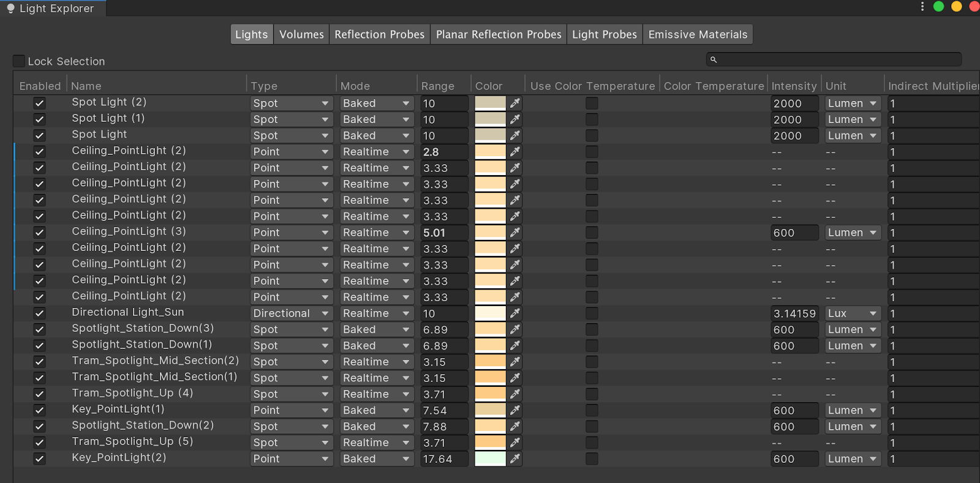Image resolution: width=980 pixels, height=483 pixels.
Task: Enable the Lock Selection checkbox
Action: tap(19, 61)
